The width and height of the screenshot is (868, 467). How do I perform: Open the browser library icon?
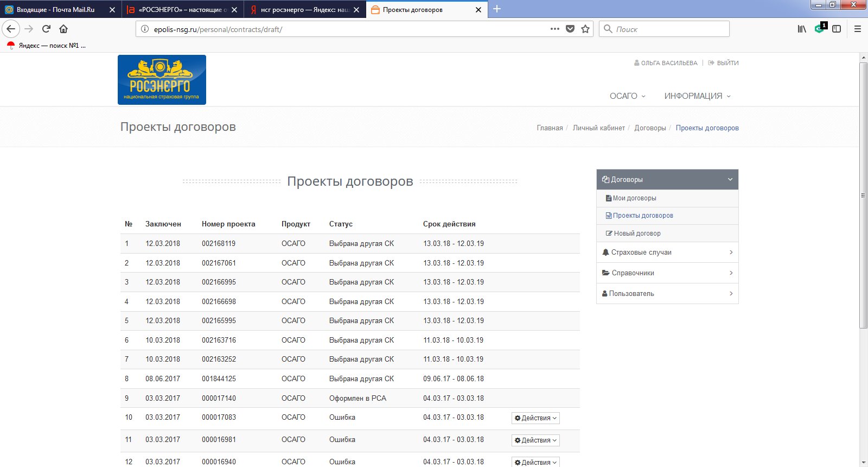tap(801, 29)
